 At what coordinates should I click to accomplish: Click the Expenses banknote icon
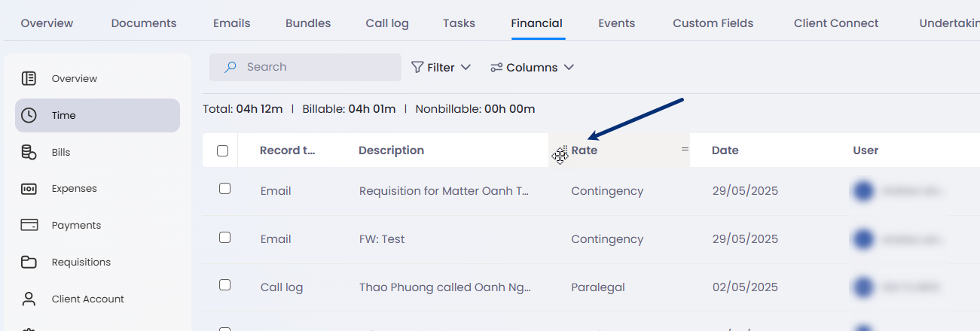tap(29, 189)
